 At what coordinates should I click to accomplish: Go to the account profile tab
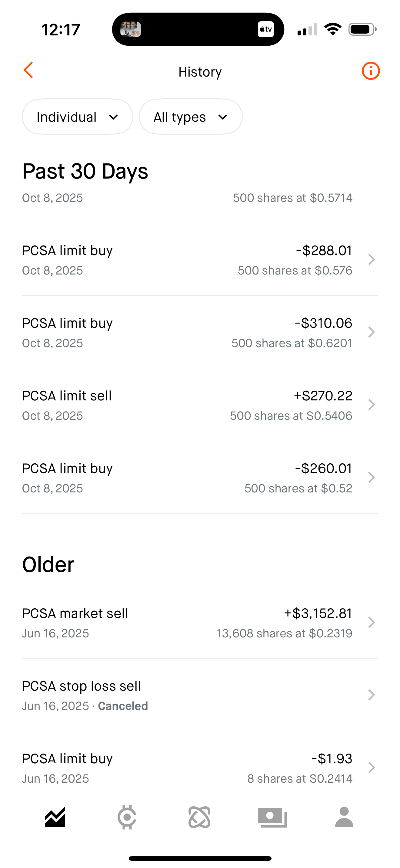pyautogui.click(x=344, y=817)
